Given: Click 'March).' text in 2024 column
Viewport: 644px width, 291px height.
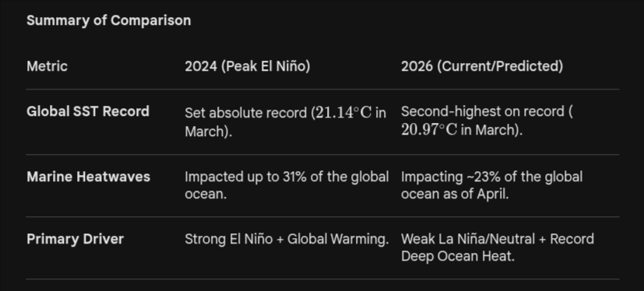Looking at the screenshot, I should [208, 131].
